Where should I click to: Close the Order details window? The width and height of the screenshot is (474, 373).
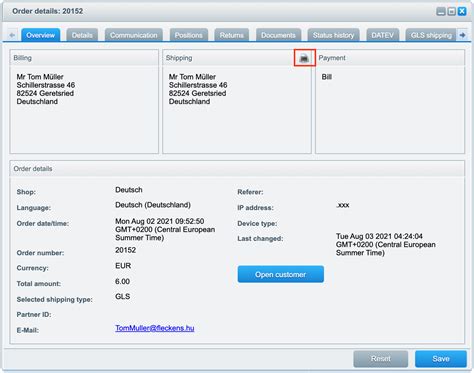[462, 12]
